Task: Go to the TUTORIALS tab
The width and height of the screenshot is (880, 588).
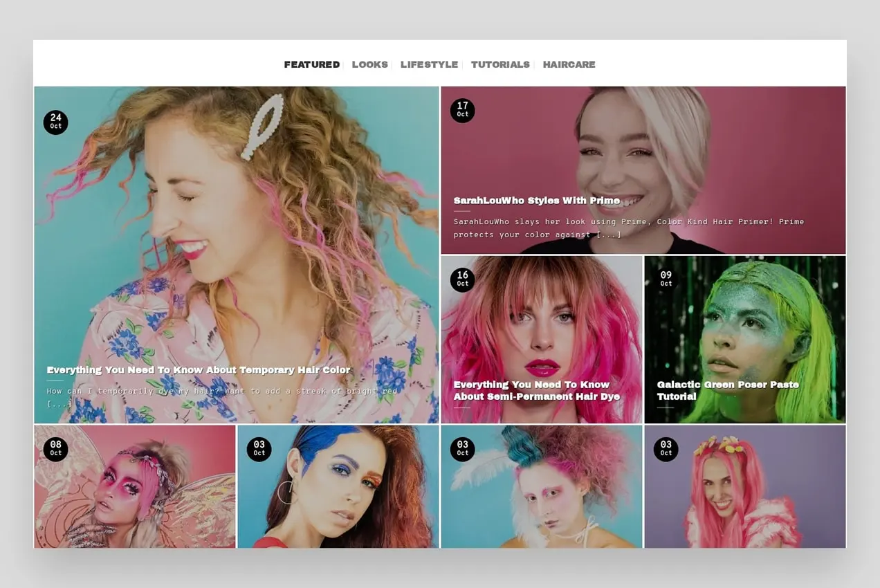Action: tap(500, 64)
